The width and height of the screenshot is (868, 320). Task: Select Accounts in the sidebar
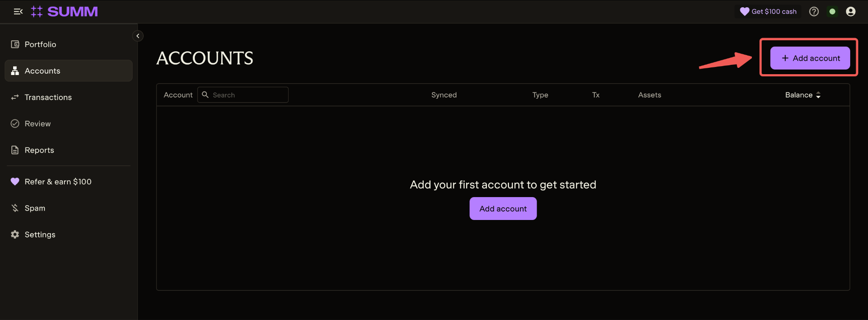point(42,71)
